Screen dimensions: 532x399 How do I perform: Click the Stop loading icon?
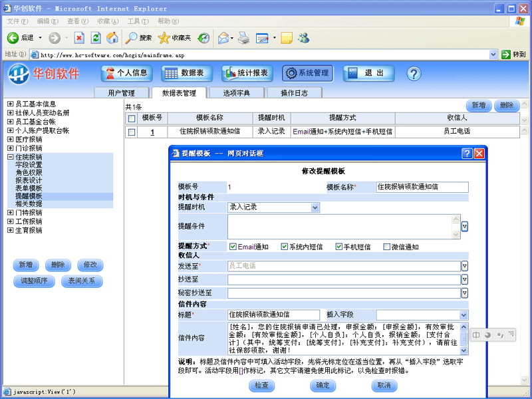(79, 38)
